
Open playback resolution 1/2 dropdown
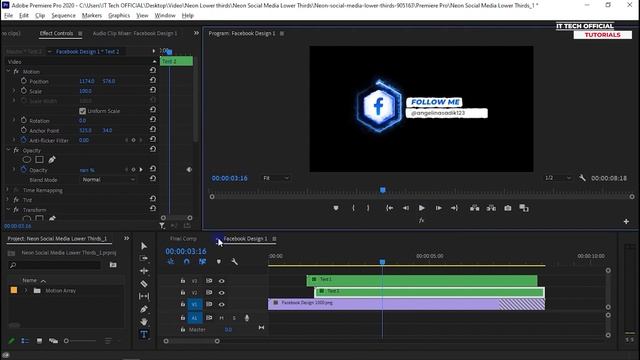(x=558, y=178)
